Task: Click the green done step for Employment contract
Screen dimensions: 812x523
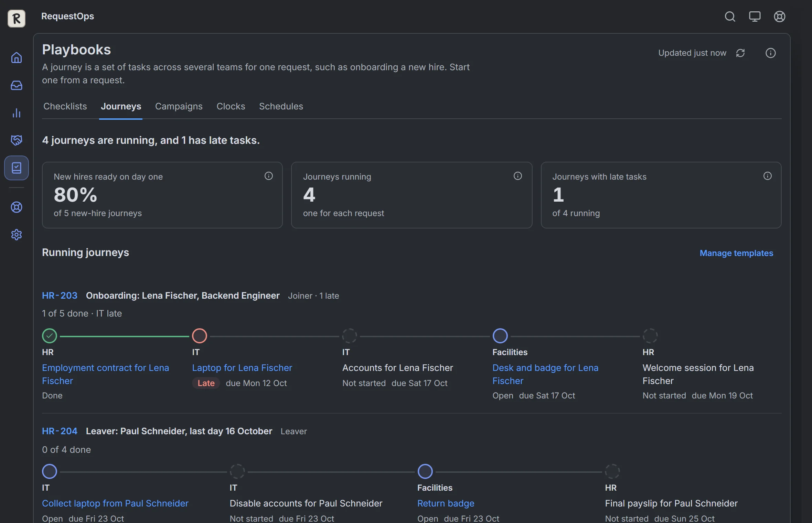Action: 50,336
